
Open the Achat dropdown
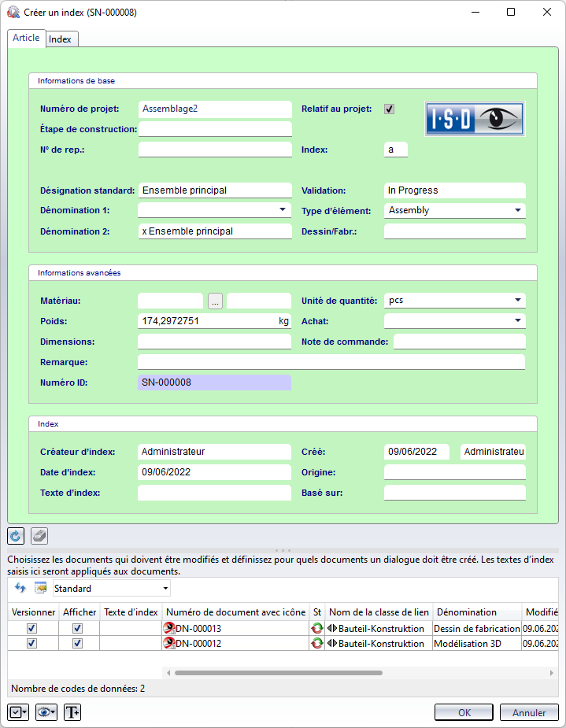pos(518,320)
